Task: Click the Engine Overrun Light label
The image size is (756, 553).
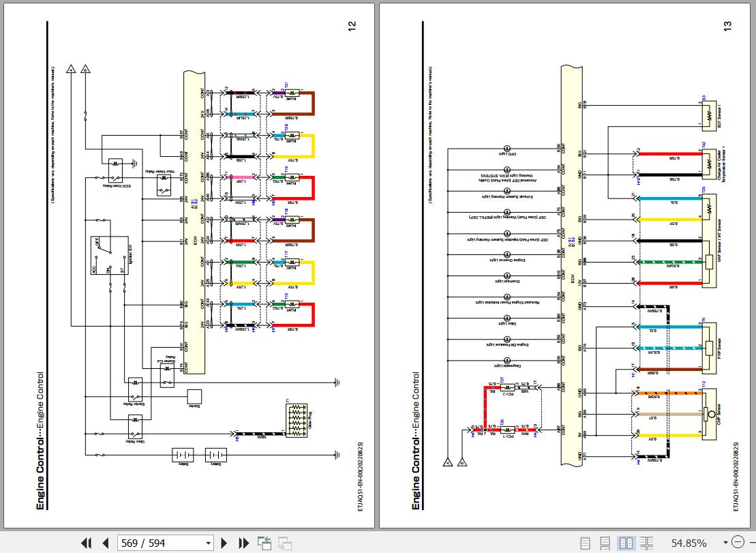Action: [x=508, y=260]
